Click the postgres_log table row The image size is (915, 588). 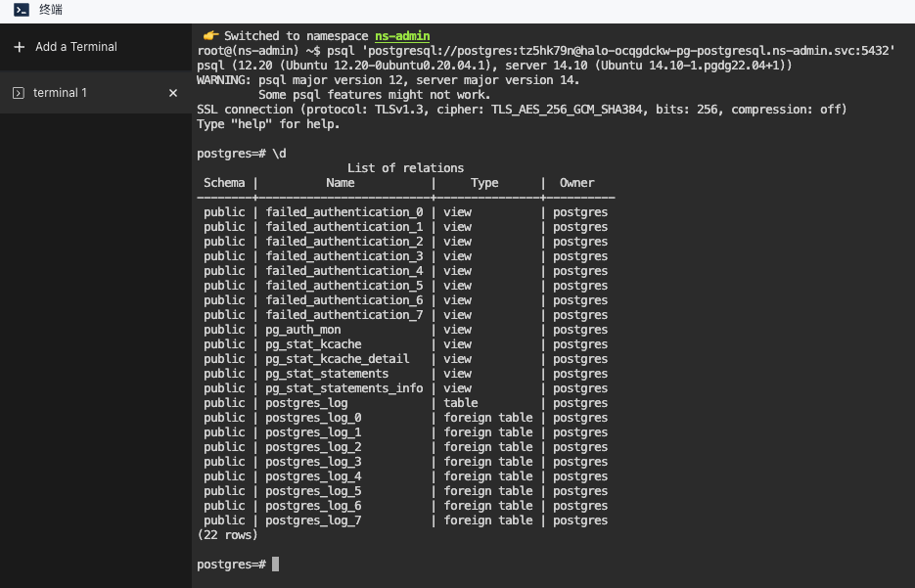[x=305, y=402]
